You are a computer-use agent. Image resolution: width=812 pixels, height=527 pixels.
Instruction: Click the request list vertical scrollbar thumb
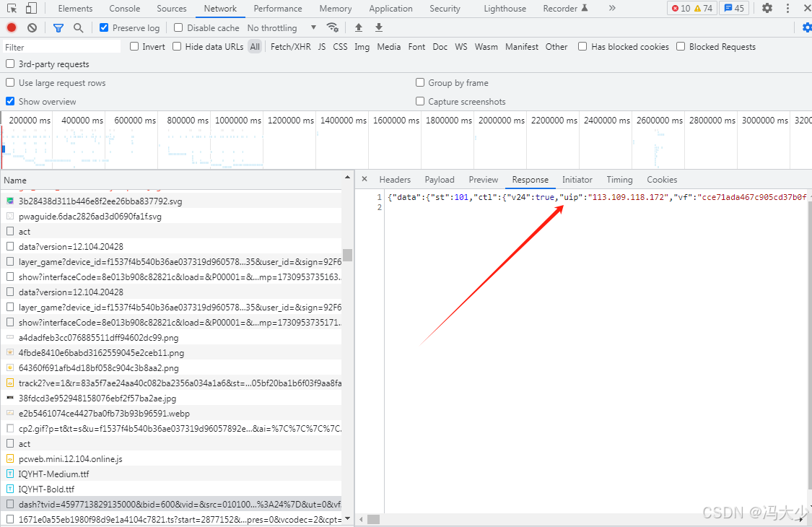347,256
